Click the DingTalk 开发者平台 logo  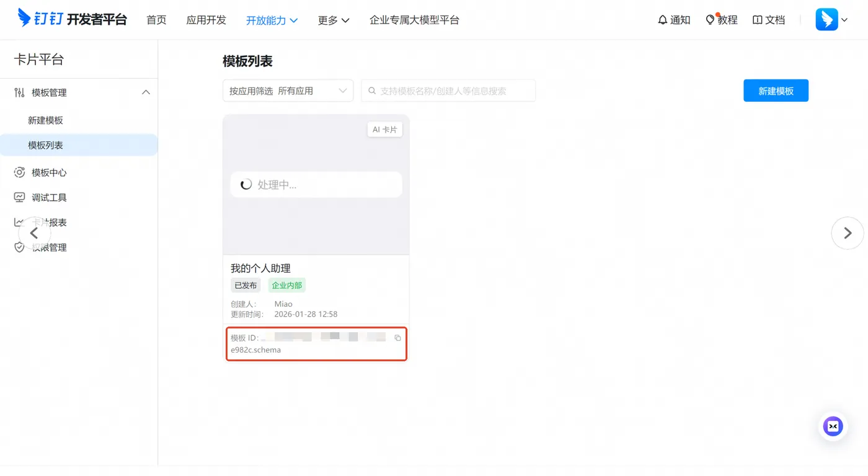[x=73, y=19]
